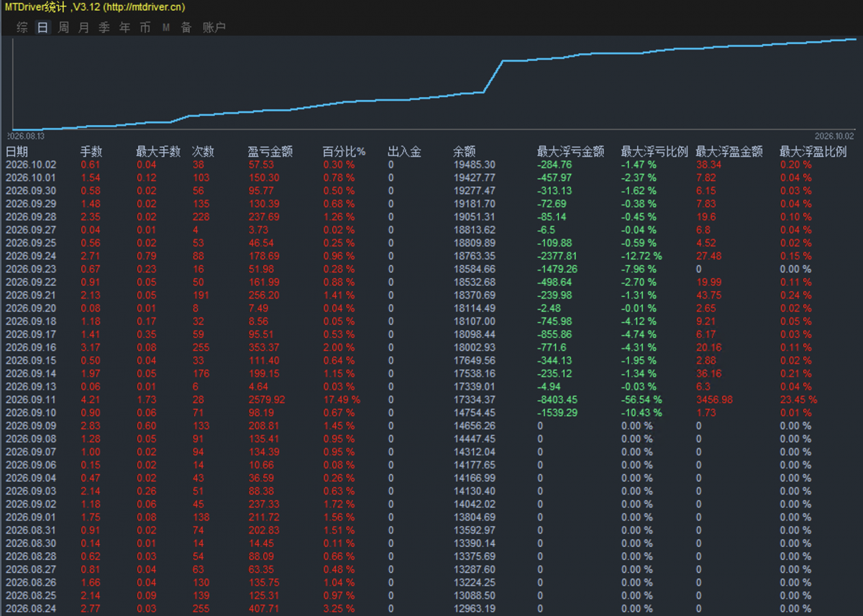Open the 备 tab

[186, 28]
